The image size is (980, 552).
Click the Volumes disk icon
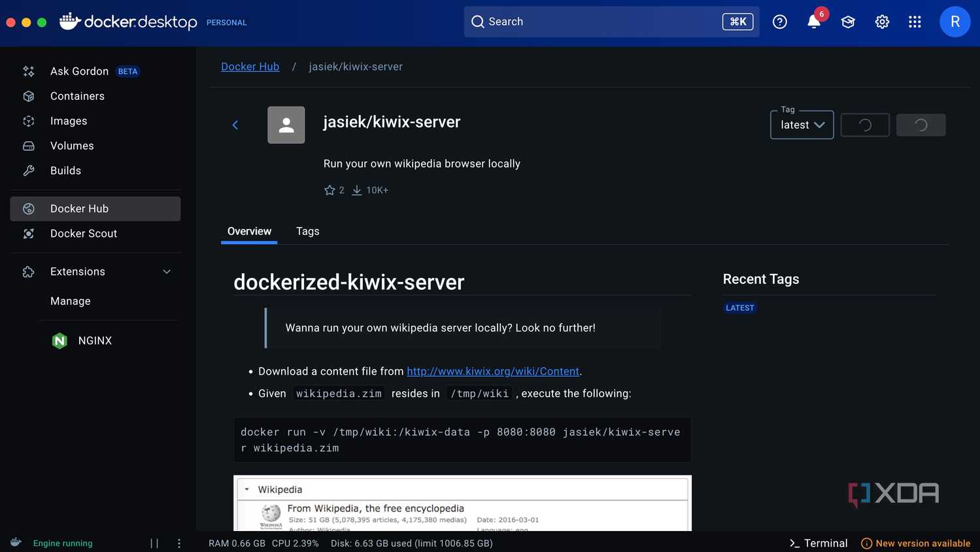pos(29,146)
